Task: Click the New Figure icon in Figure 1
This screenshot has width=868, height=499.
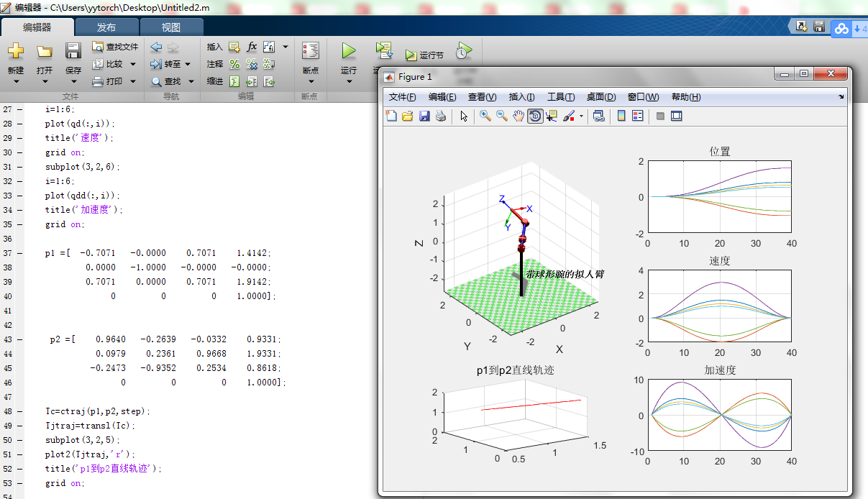Action: click(x=390, y=116)
